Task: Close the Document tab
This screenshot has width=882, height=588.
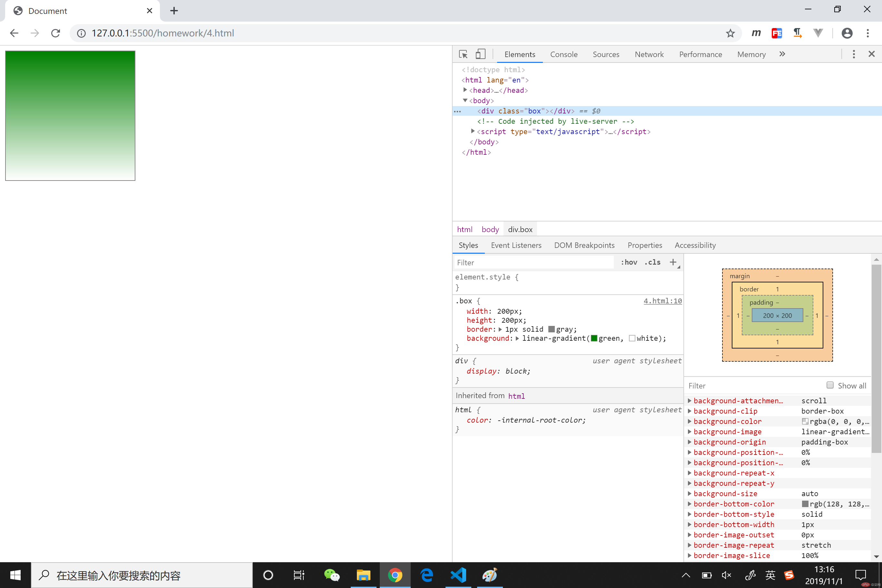Action: pos(149,11)
